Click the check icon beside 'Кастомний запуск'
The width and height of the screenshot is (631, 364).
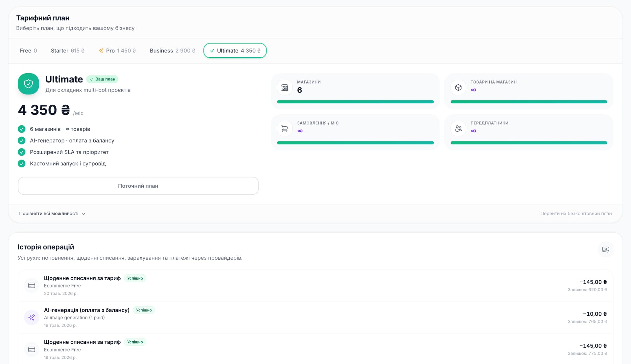[x=22, y=163]
